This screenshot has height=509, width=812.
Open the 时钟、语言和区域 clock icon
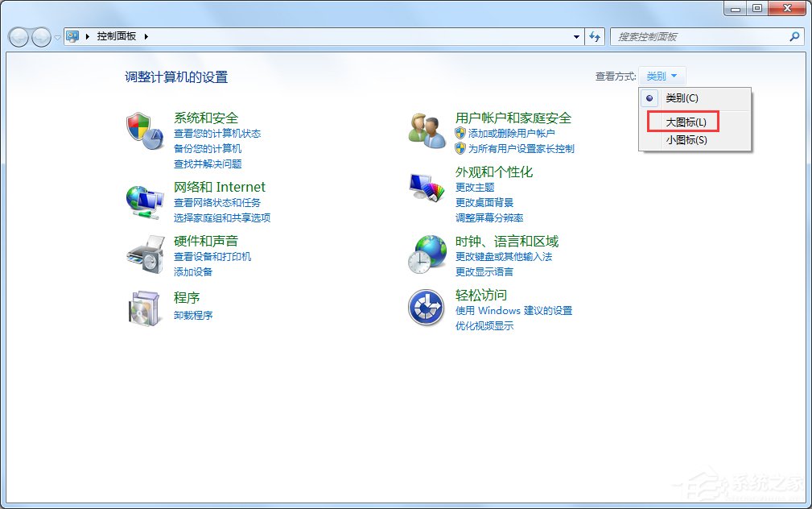coord(426,254)
